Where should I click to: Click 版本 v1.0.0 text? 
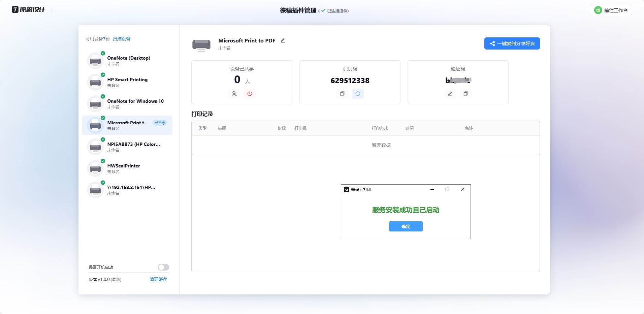point(105,279)
